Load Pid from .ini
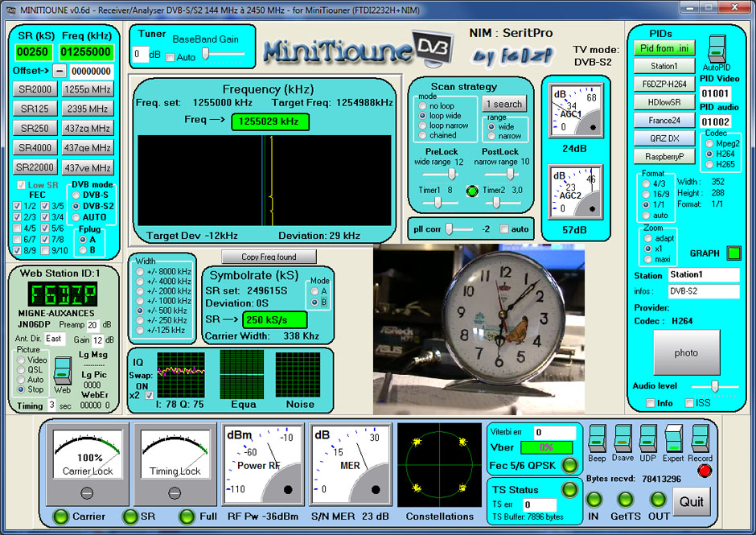 click(x=664, y=48)
